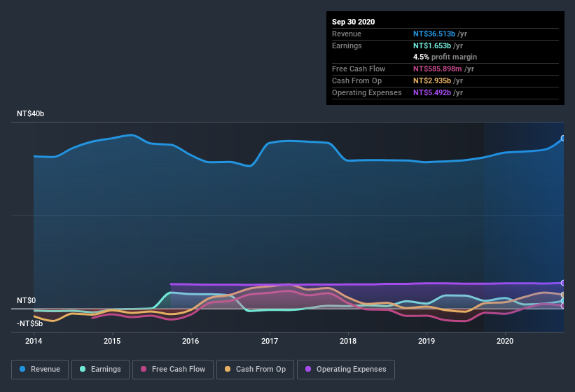Click the -NT$5b y-axis label

coord(29,323)
